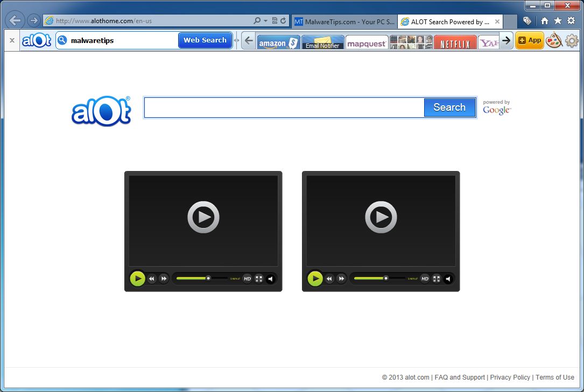This screenshot has width=584, height=392.
Task: Click into the main page search box
Action: (284, 108)
